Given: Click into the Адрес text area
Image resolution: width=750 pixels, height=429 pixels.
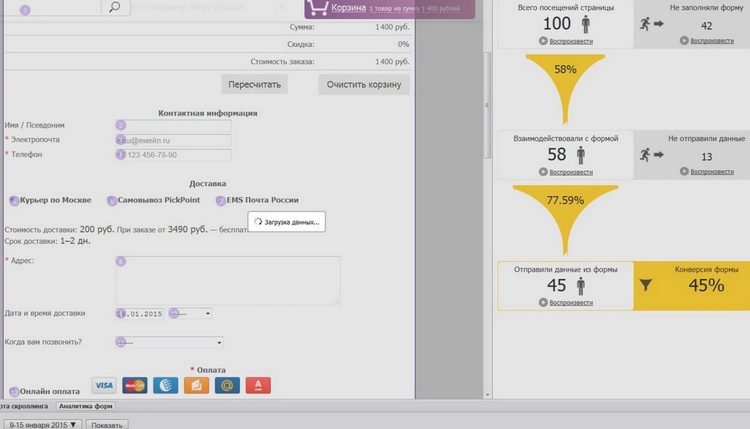Looking at the screenshot, I should [228, 280].
